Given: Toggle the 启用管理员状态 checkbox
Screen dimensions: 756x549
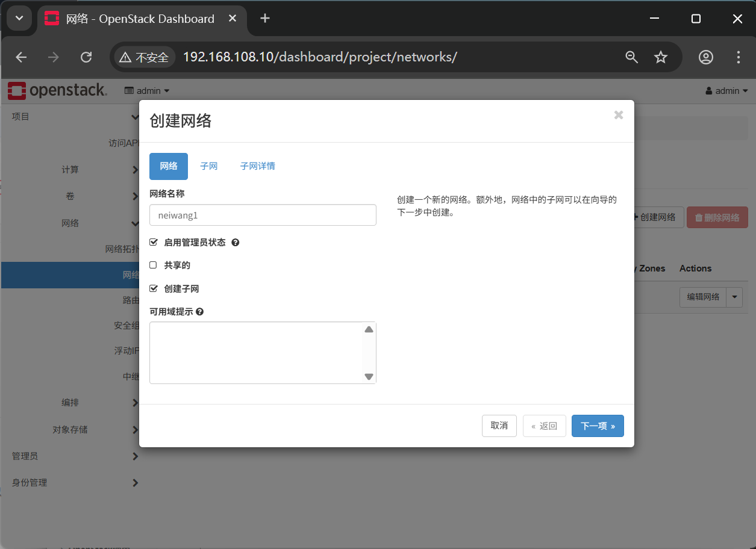Looking at the screenshot, I should coord(153,242).
